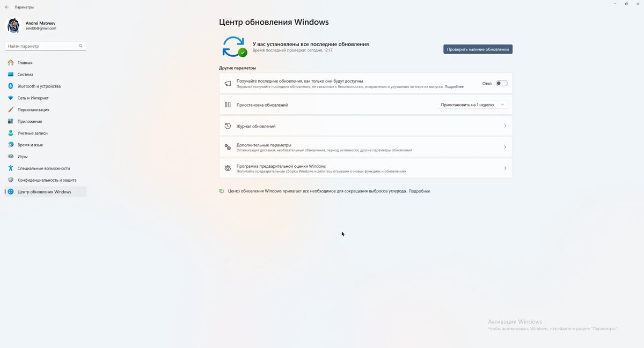Expand Журнал обновлений chevron

505,126
